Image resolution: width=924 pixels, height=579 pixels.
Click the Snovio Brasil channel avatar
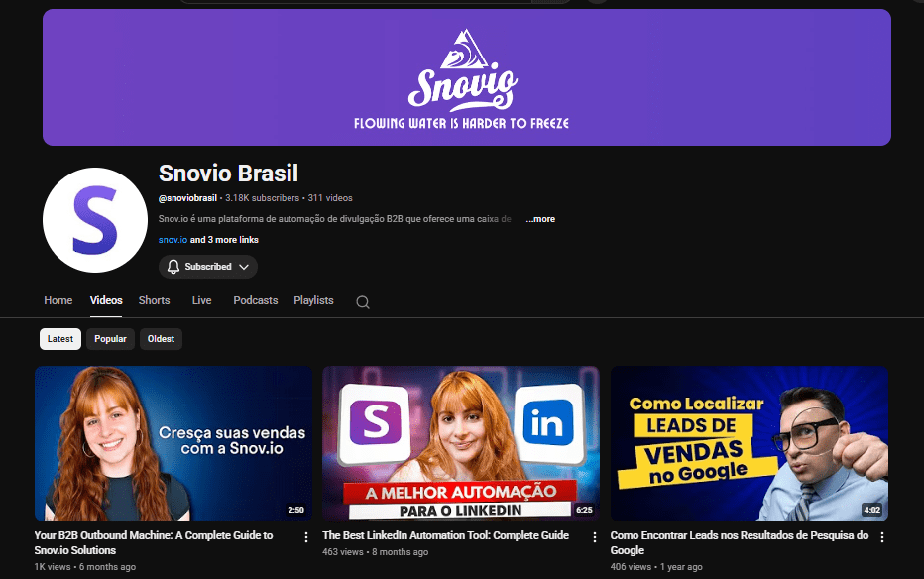click(95, 220)
